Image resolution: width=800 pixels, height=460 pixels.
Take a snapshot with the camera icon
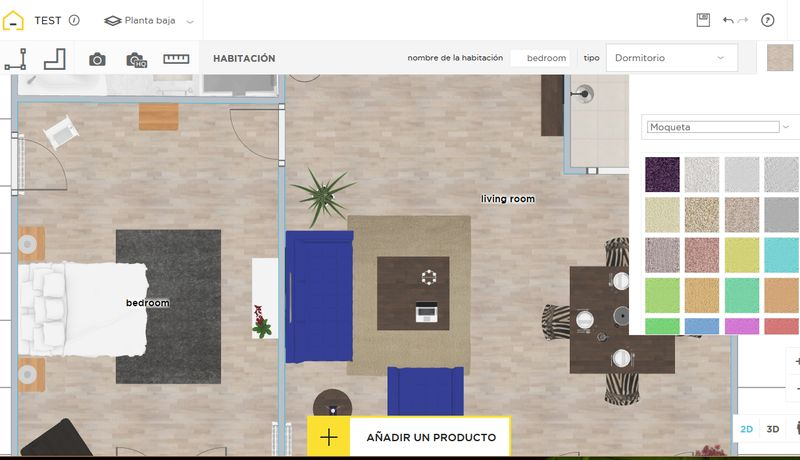coord(97,59)
